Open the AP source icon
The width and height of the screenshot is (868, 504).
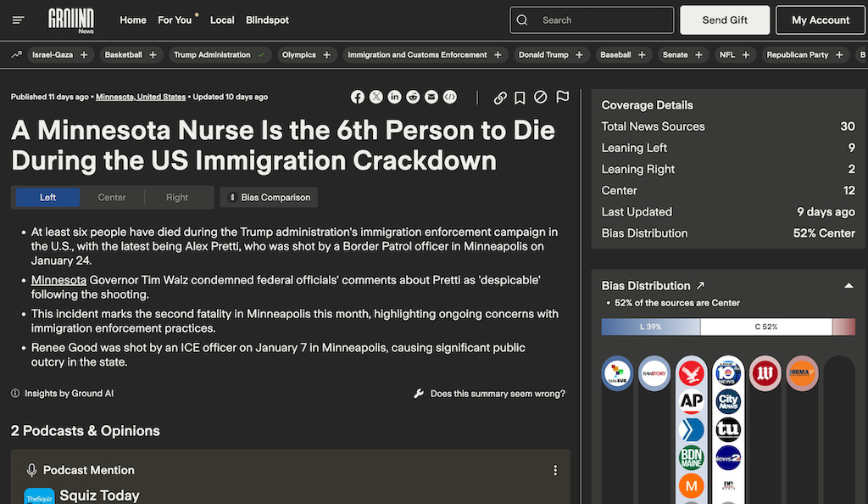(x=692, y=400)
